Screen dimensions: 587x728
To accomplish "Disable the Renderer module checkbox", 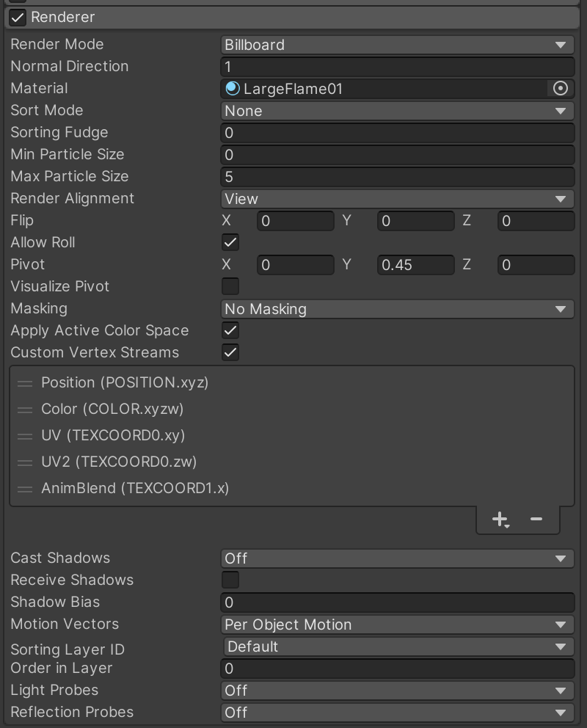I will point(18,17).
